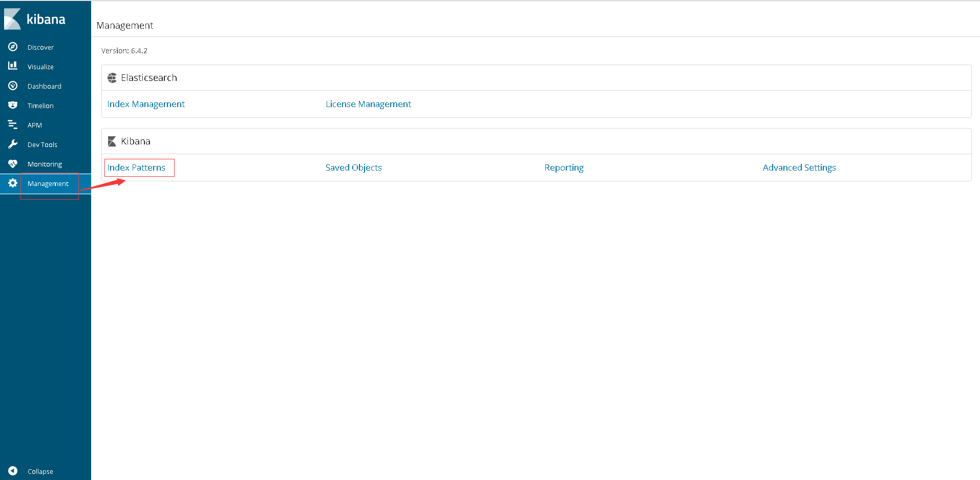980x480 pixels.
Task: Click the Timelion mask icon
Action: 13,105
